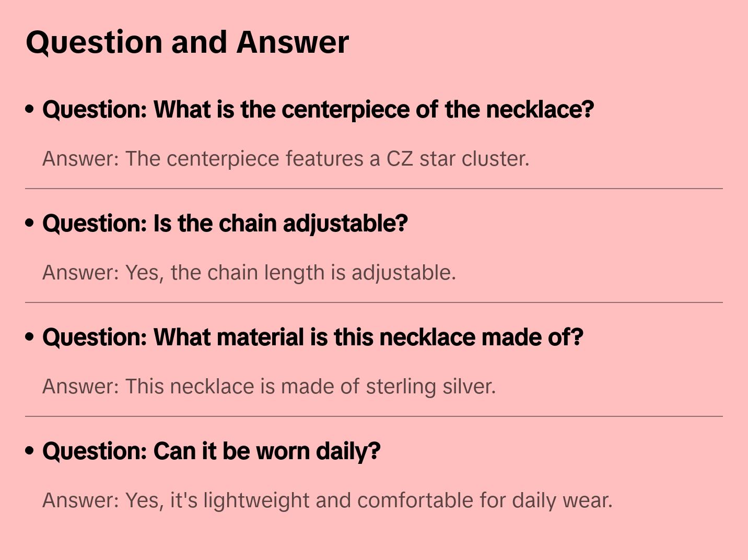Click the answer about lightweight daily wear
748x560 pixels.
(327, 500)
